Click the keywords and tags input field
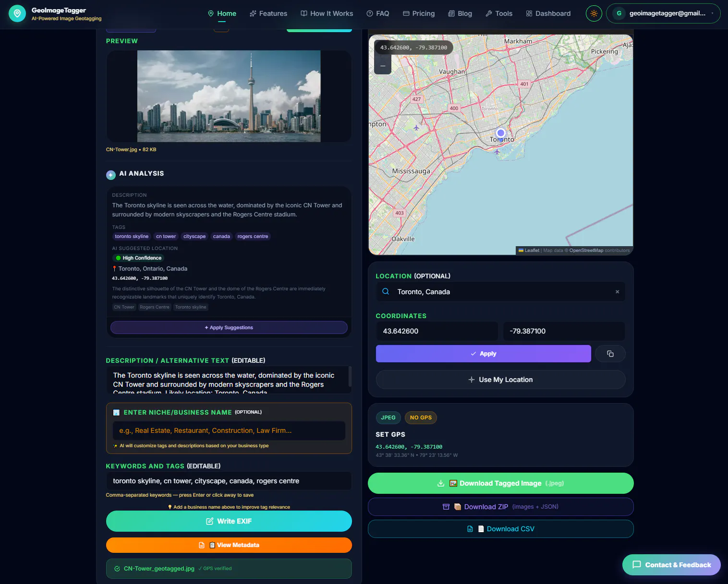 [x=229, y=481]
